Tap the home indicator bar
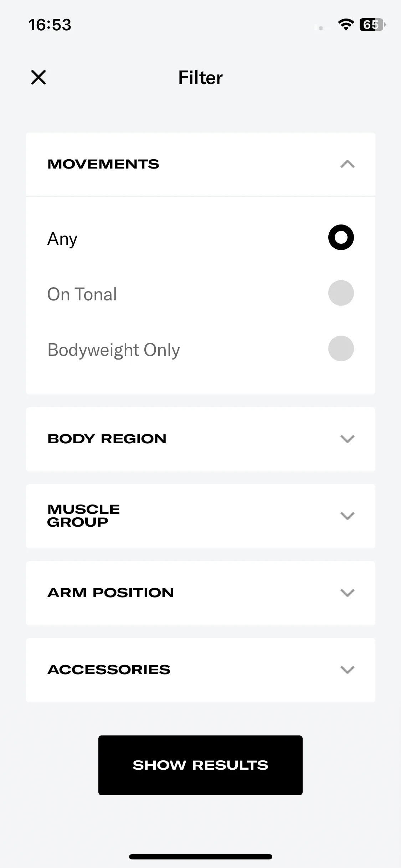The image size is (401, 868). [200, 857]
